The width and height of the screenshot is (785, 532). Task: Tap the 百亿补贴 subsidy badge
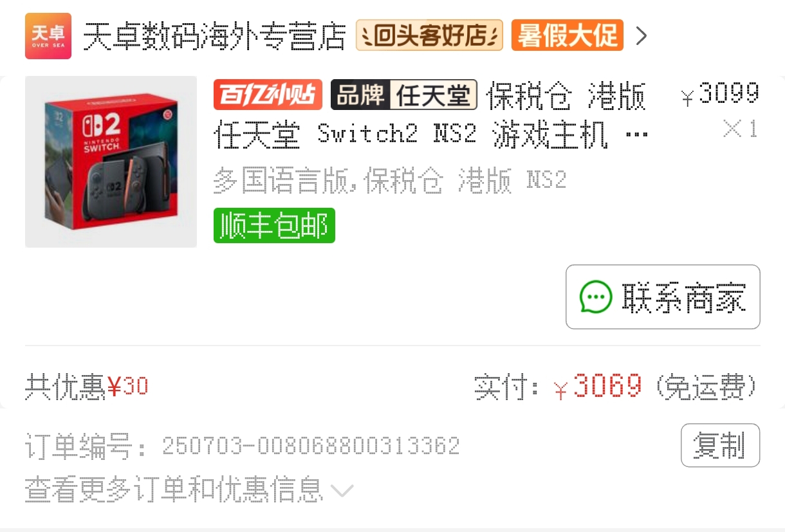[268, 95]
